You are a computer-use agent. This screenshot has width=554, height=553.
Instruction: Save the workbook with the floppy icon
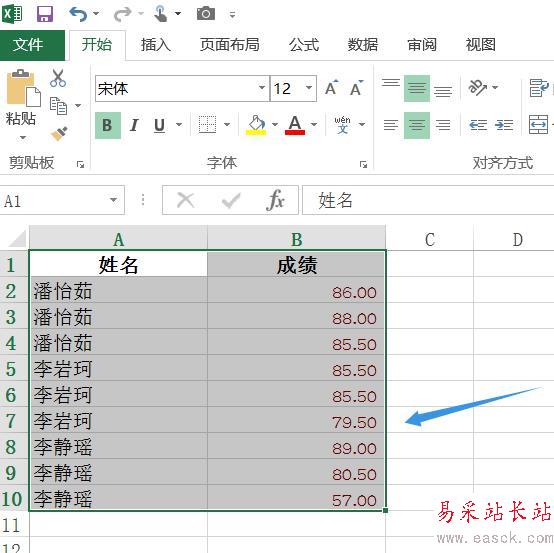click(x=45, y=14)
